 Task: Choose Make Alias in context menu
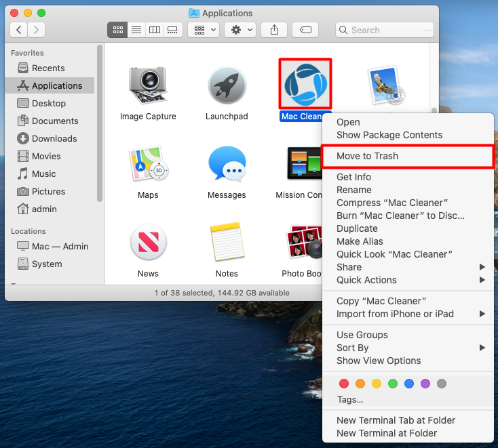(x=408, y=241)
